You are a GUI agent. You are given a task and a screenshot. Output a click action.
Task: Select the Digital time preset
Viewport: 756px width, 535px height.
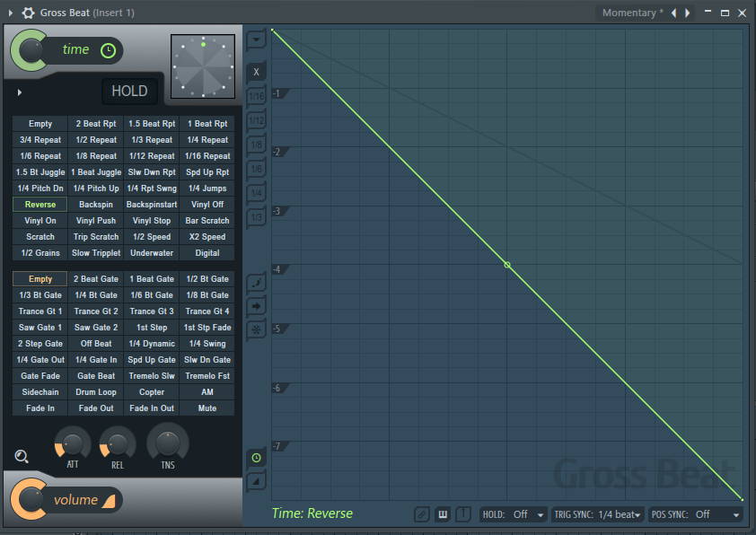pos(207,253)
